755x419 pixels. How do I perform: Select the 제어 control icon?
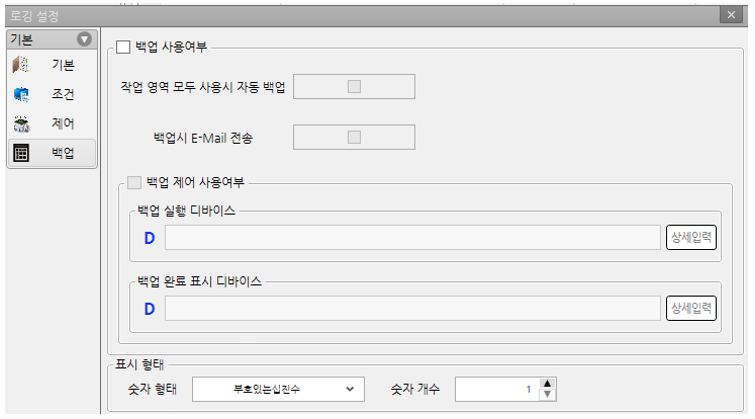[x=22, y=124]
